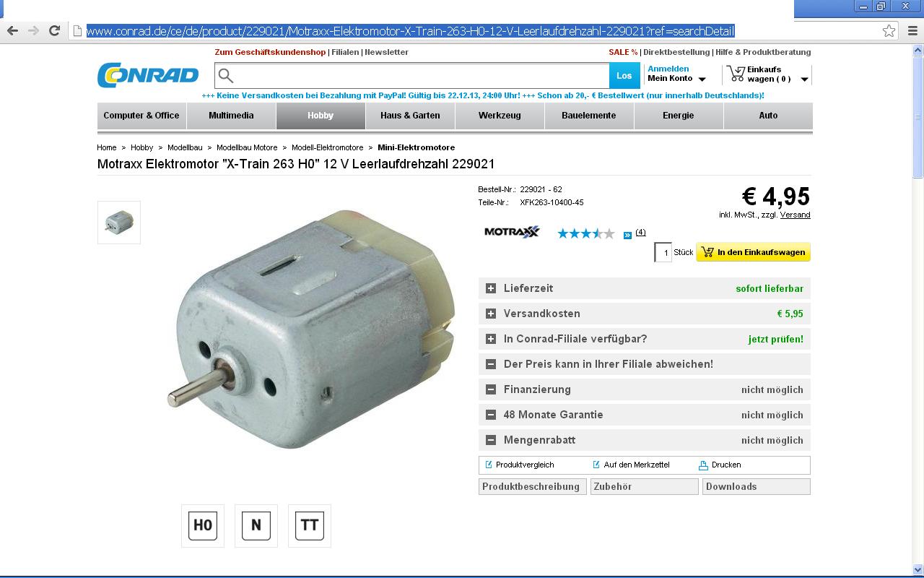Screen dimensions: 924x578
Task: Select the N scale icon
Action: [x=256, y=525]
